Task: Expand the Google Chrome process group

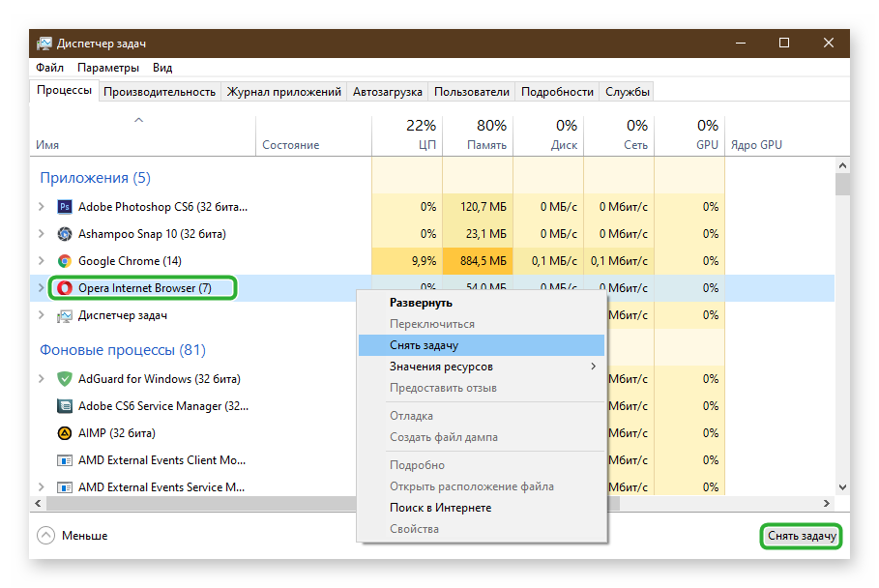Action: (x=41, y=261)
